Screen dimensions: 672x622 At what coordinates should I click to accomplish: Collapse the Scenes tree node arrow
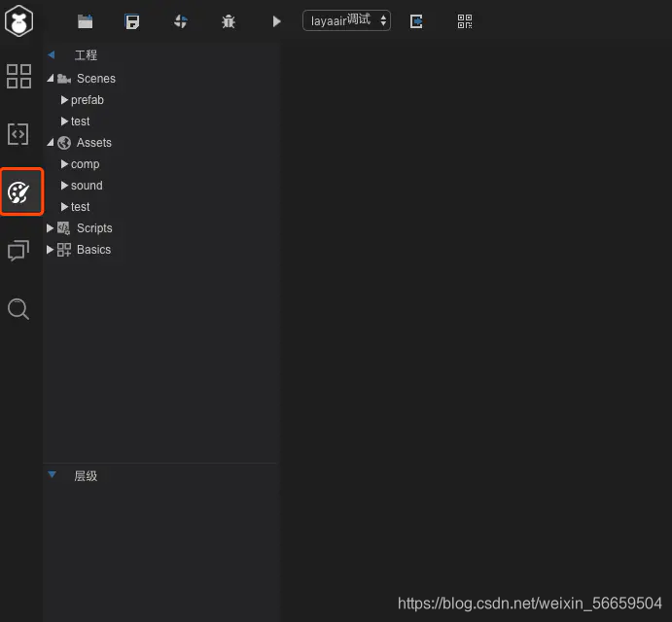[x=51, y=78]
